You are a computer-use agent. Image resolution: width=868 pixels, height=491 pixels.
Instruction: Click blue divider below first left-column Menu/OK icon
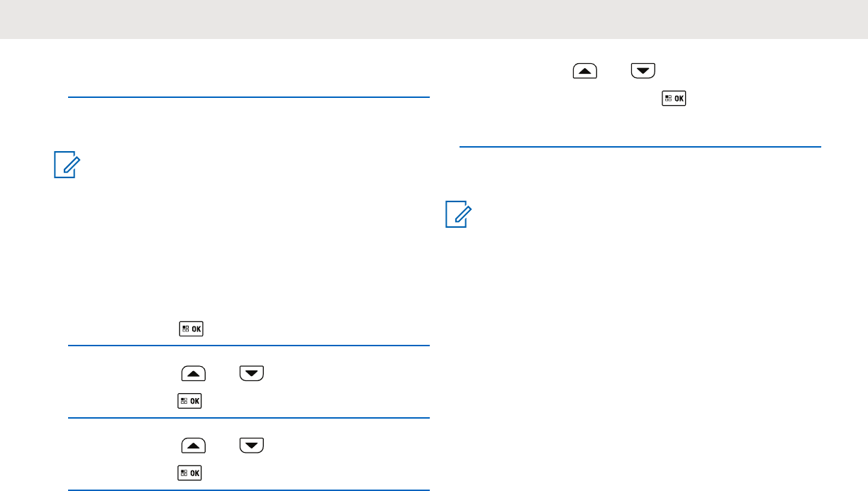point(248,346)
